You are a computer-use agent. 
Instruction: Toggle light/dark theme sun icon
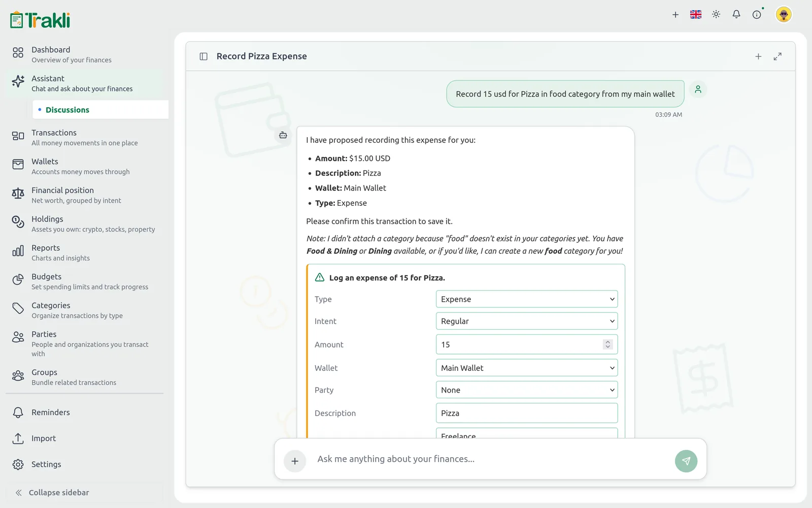(x=716, y=15)
